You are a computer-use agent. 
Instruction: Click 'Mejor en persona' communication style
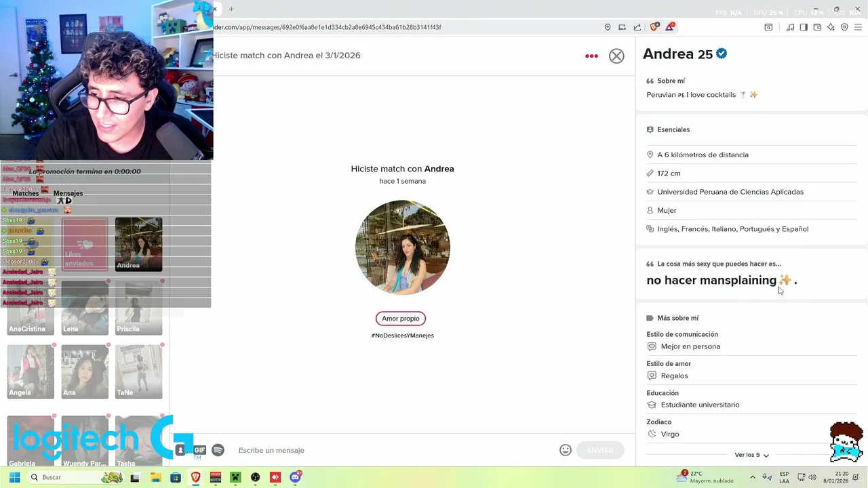click(690, 346)
